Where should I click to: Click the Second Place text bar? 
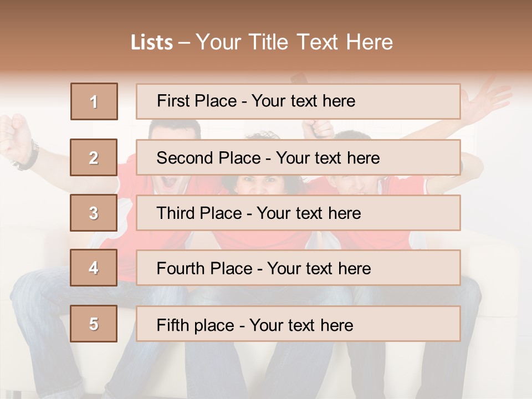(298, 157)
